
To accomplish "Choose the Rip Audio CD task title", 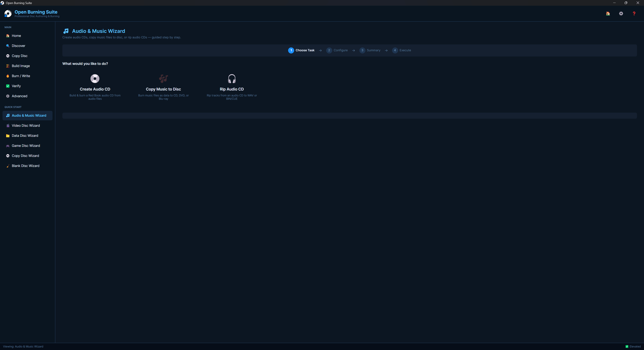I will 232,89.
